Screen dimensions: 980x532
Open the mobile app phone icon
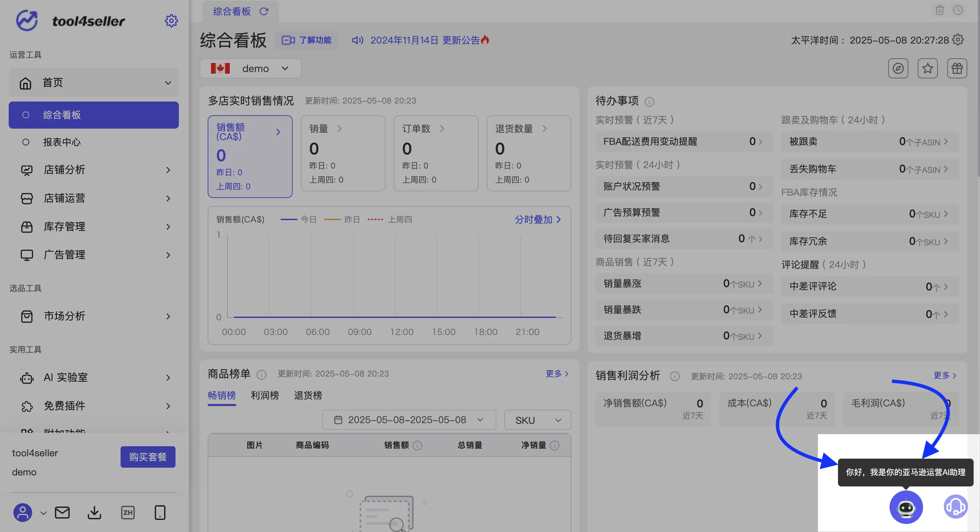click(160, 513)
